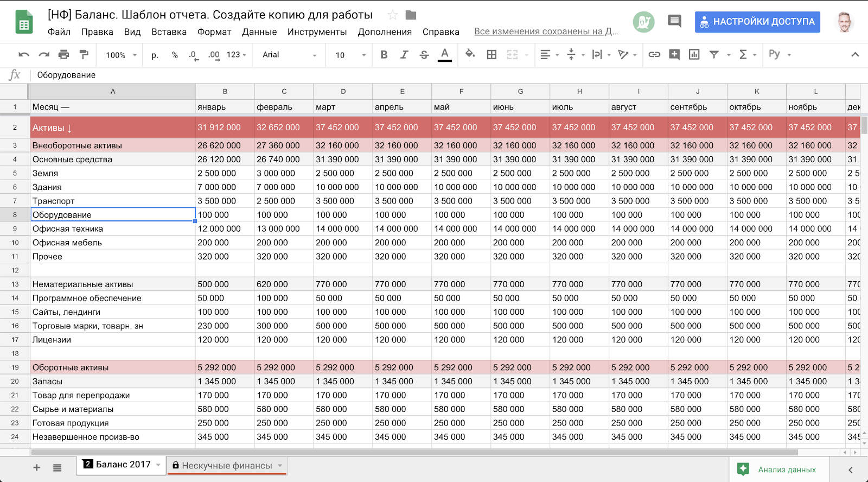Star this document
Viewport: 868px width, 482px height.
point(392,15)
